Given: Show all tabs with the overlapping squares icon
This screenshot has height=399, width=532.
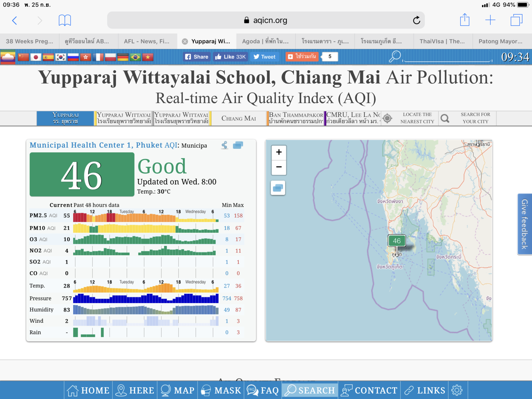Looking at the screenshot, I should tap(516, 20).
